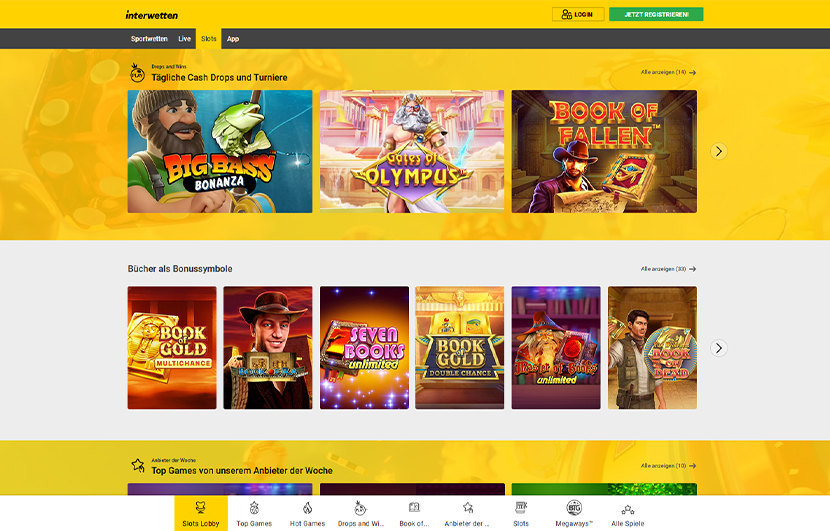Open Megaways BTG icon
The image size is (830, 531).
coord(574,508)
